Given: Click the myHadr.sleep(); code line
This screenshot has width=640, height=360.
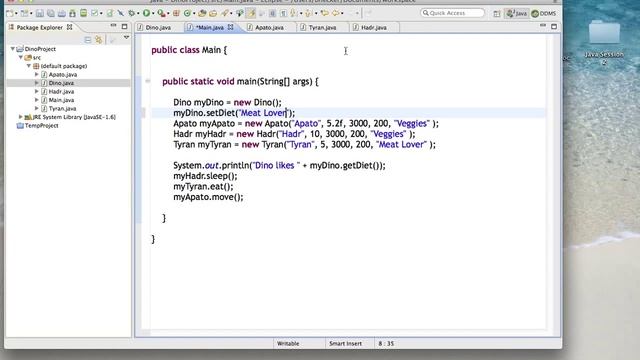Looking at the screenshot, I should pos(205,176).
